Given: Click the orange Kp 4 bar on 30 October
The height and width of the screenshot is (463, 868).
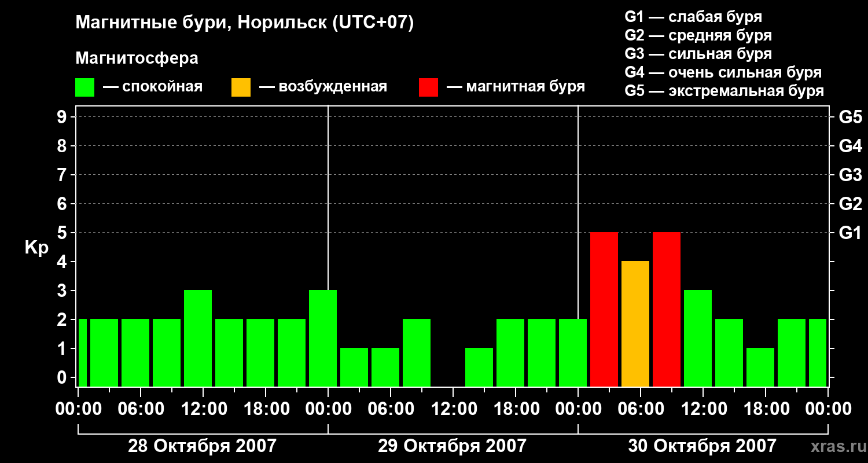Looking at the screenshot, I should (635, 324).
